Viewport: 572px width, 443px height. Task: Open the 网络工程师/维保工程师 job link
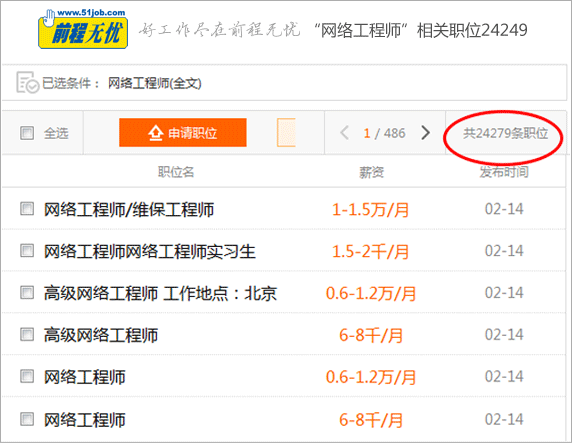129,210
